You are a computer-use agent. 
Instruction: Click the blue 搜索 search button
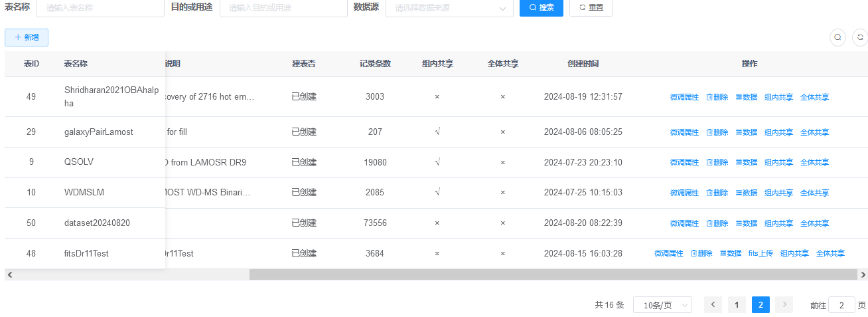(541, 7)
